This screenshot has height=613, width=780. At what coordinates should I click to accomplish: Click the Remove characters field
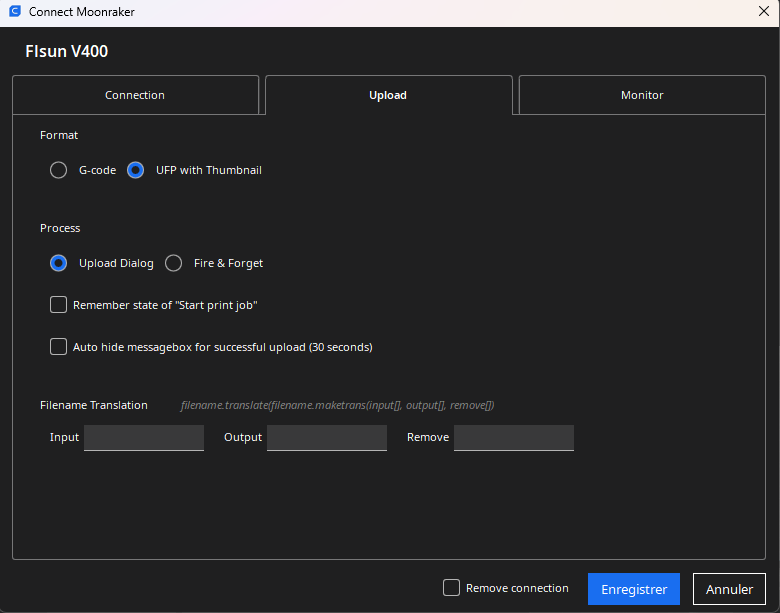[514, 438]
